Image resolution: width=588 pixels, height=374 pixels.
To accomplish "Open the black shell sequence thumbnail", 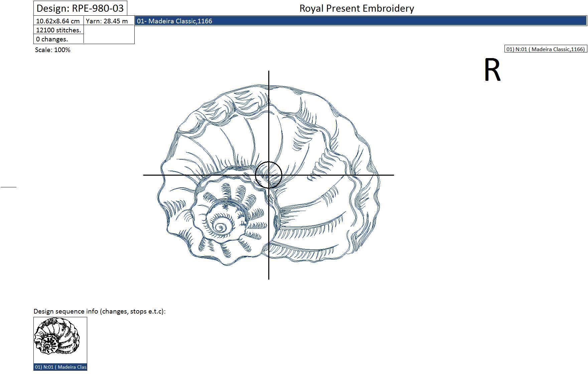I will point(60,340).
